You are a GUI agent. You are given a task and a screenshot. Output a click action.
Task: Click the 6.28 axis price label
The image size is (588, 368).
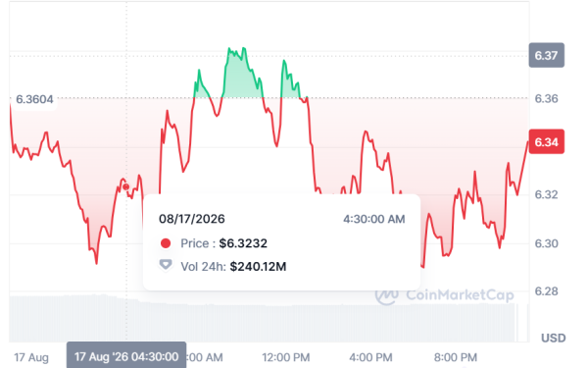click(x=547, y=291)
